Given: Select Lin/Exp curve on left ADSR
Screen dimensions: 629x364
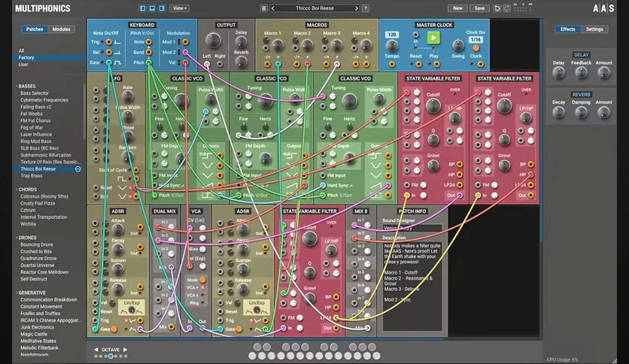Looking at the screenshot, I should tap(132, 308).
